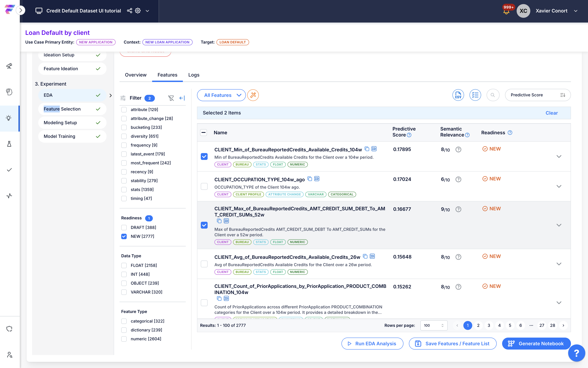
Task: Open the All Features dropdown
Action: pos(221,95)
